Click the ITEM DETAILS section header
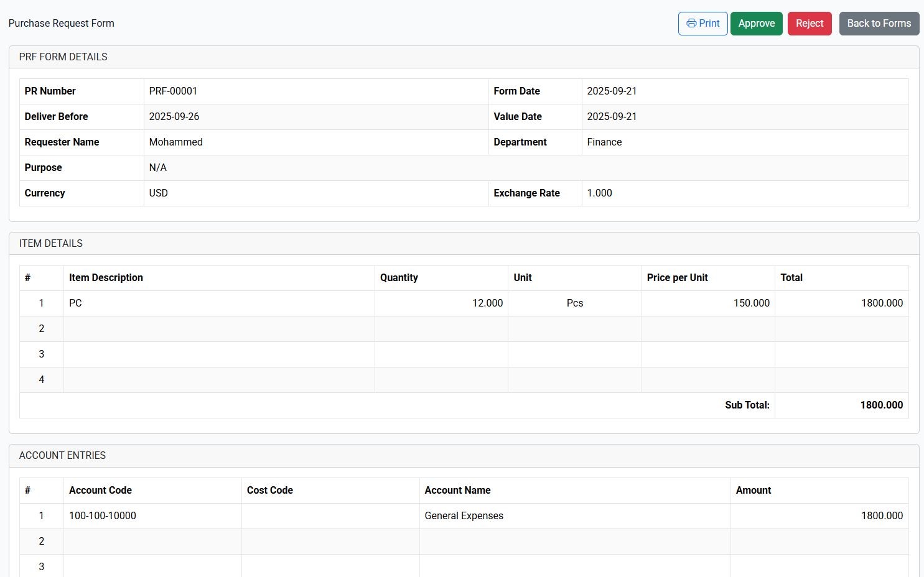924x577 pixels. pyautogui.click(x=50, y=243)
